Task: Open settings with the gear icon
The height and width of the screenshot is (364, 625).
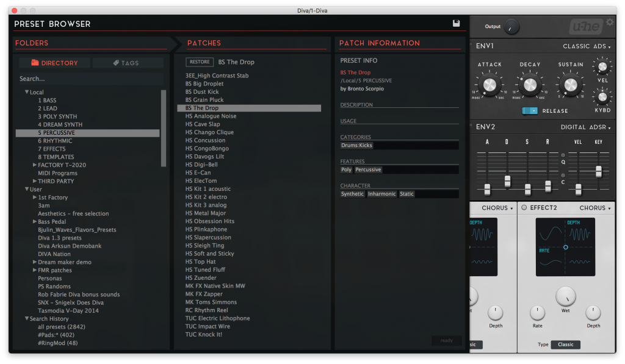Action: [x=610, y=23]
